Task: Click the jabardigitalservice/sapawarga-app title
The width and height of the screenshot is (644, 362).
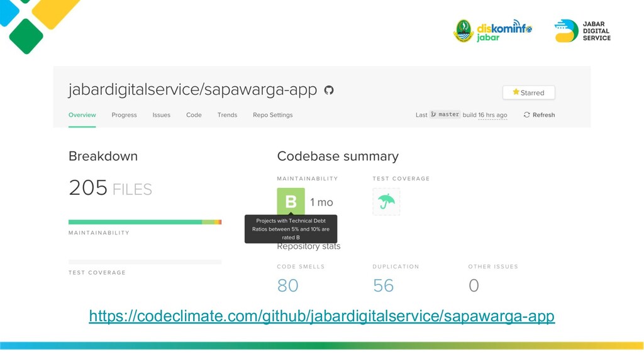Action: point(192,90)
